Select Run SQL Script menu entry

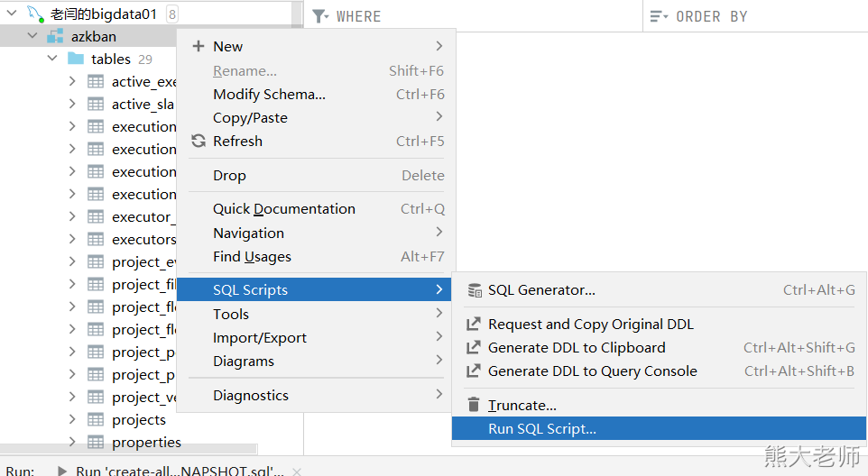[x=542, y=429]
